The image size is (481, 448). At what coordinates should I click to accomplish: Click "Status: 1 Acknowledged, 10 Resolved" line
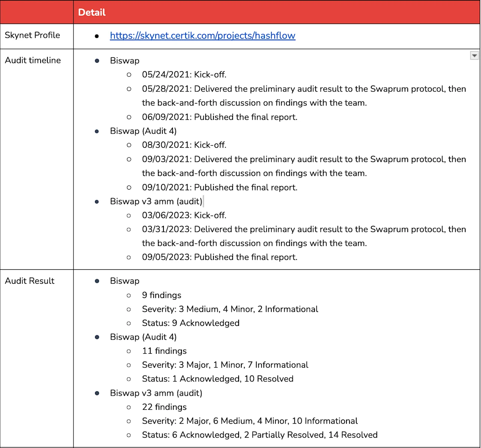[x=218, y=379]
